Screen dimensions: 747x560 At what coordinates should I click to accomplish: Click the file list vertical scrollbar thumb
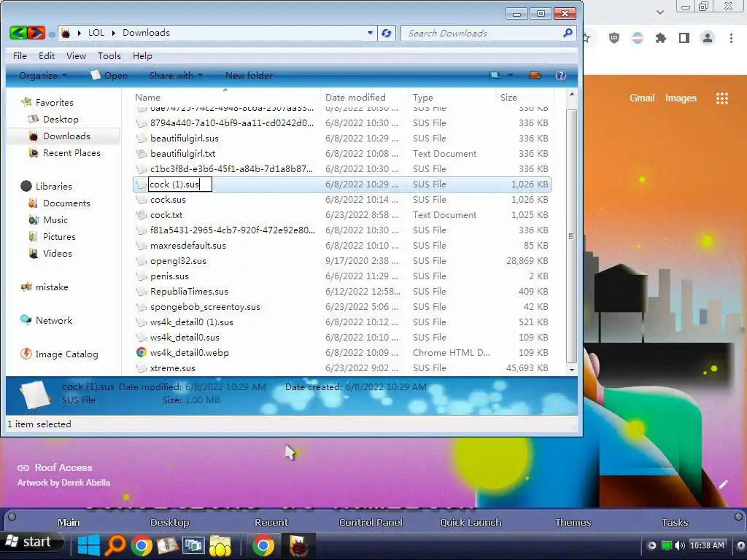coord(571,236)
